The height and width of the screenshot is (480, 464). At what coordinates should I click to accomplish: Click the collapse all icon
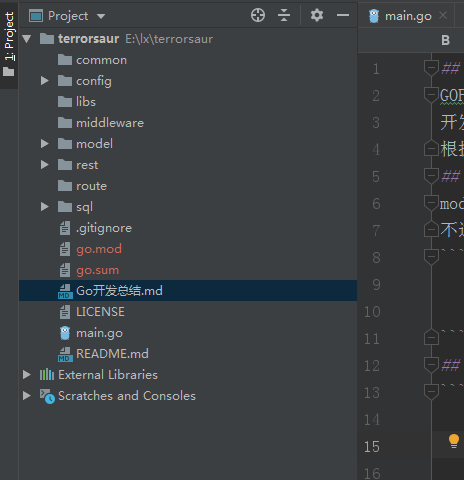click(284, 15)
